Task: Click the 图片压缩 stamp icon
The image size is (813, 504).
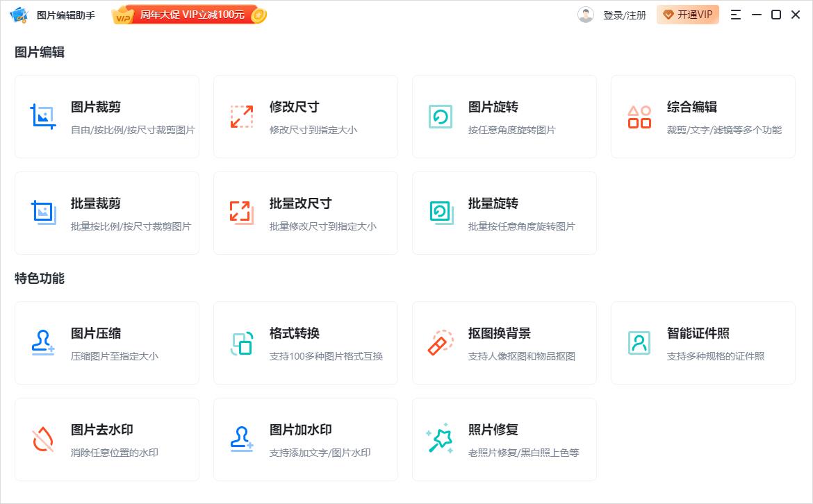Action: [x=43, y=343]
